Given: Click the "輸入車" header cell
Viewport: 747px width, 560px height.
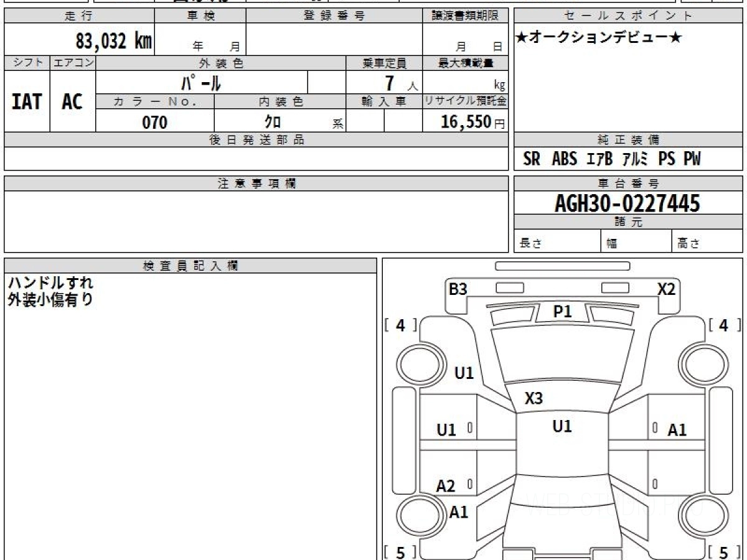Looking at the screenshot, I should (x=384, y=101).
